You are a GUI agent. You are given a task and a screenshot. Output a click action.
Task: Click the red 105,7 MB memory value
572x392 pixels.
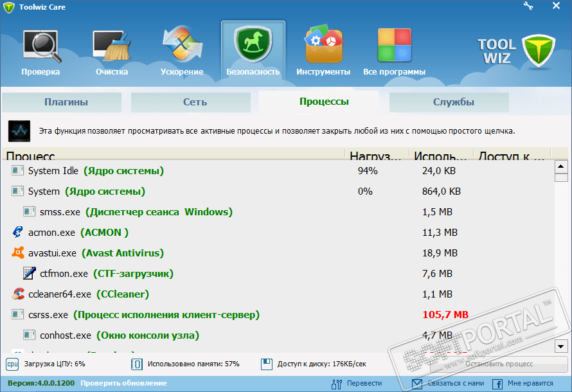click(x=445, y=315)
